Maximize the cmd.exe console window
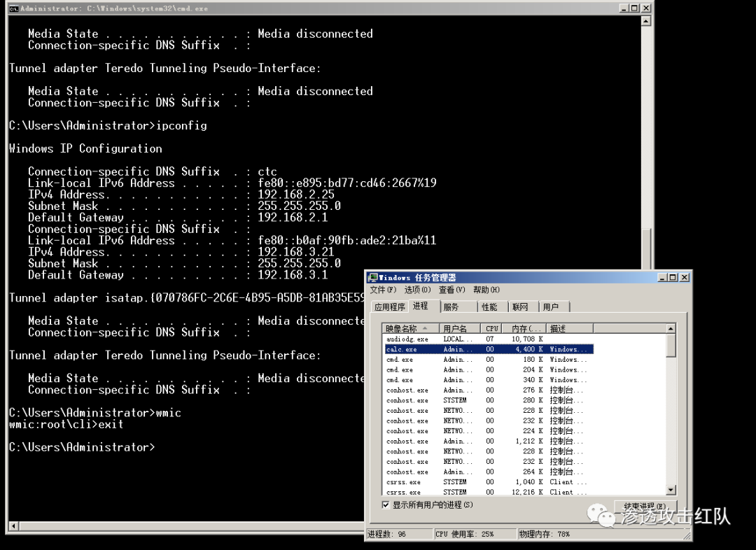The image size is (756, 550). [x=633, y=8]
